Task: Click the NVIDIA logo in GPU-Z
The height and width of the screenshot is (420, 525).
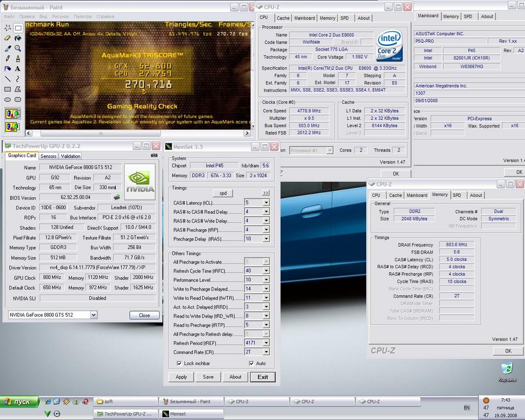Action: pyautogui.click(x=139, y=182)
